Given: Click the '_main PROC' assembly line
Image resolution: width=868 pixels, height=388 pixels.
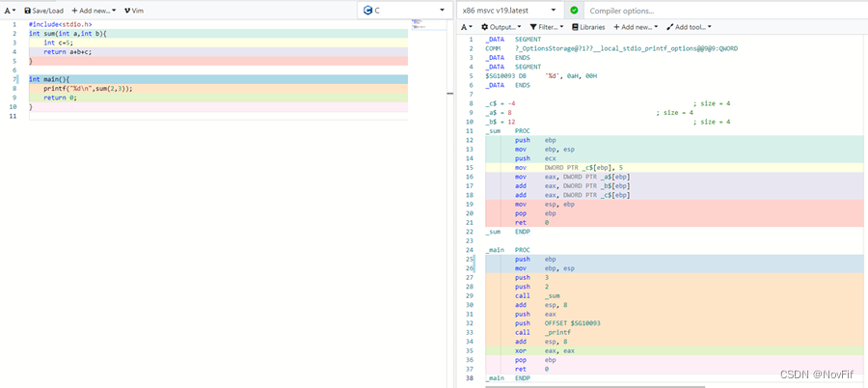Looking at the screenshot, I should pyautogui.click(x=505, y=250).
